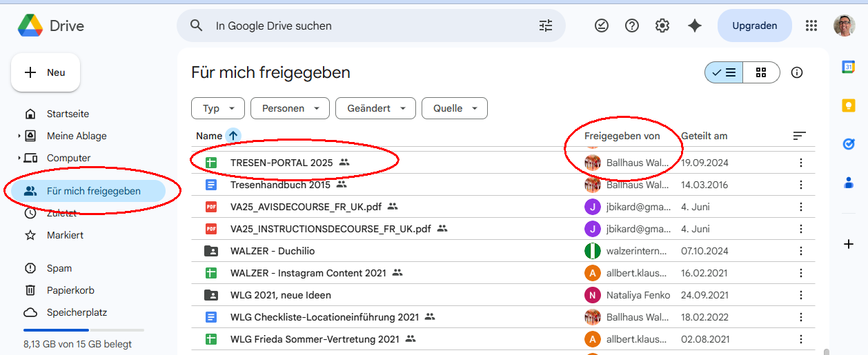Open the offline ready checkmark icon
Screen dimensions: 868x355
coord(602,26)
